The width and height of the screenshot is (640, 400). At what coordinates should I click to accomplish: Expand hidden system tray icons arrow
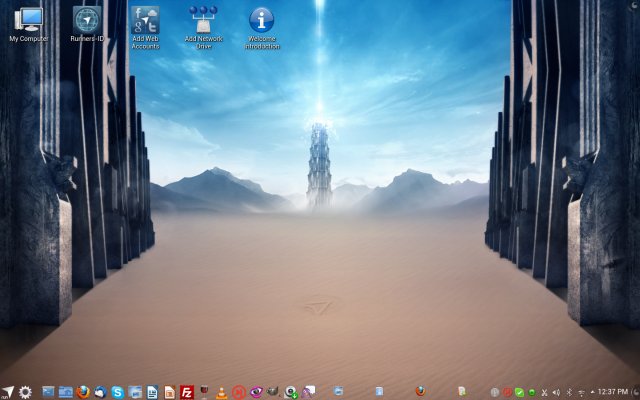pyautogui.click(x=593, y=392)
